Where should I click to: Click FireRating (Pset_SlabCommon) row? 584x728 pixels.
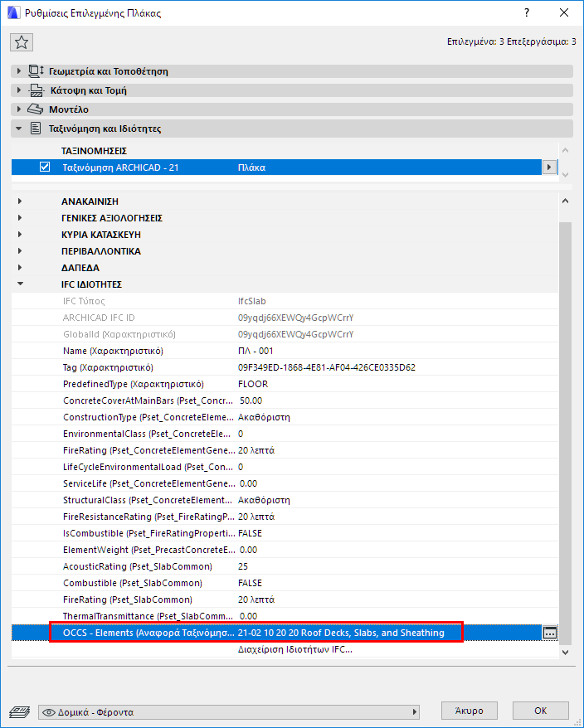pyautogui.click(x=285, y=599)
